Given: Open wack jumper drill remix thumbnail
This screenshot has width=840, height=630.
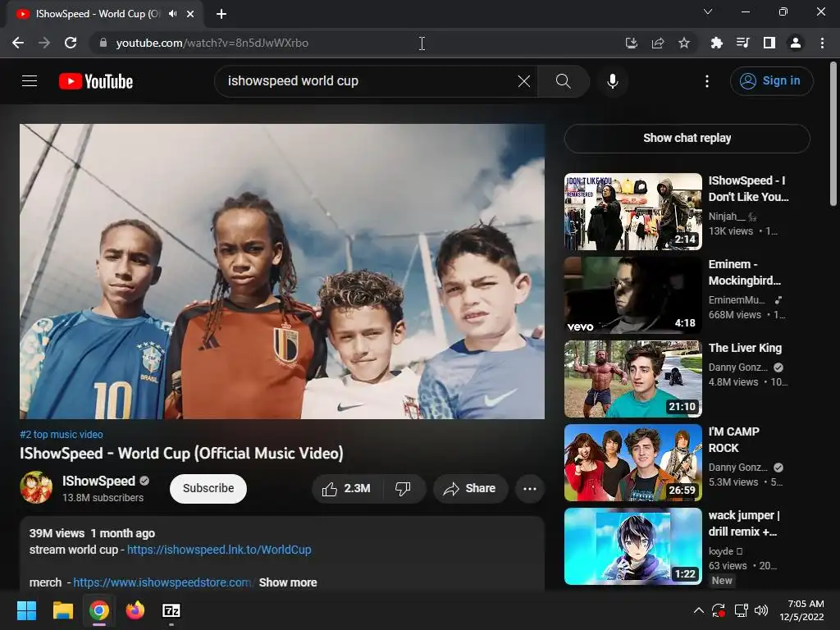Looking at the screenshot, I should (x=632, y=546).
